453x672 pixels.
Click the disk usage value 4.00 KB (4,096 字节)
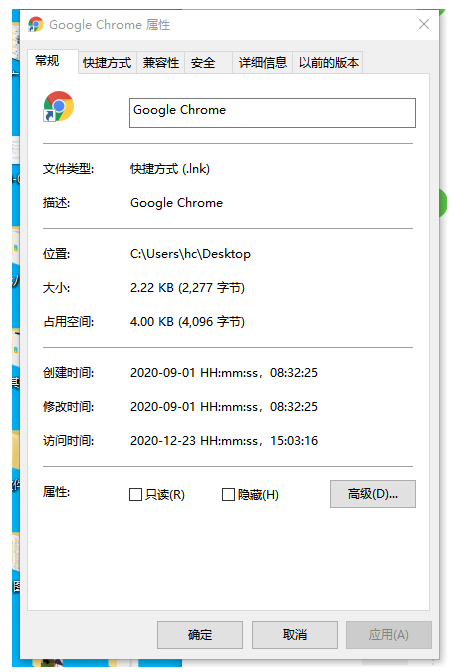pyautogui.click(x=187, y=321)
